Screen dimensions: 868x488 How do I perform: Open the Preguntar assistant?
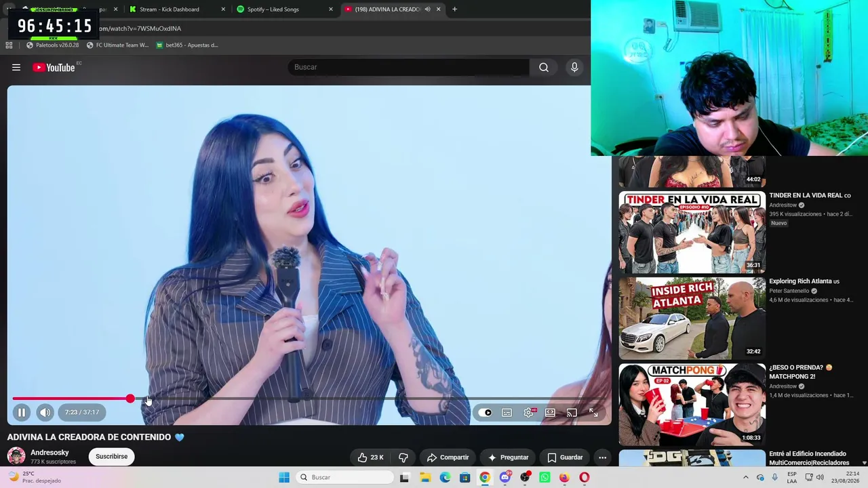click(508, 457)
